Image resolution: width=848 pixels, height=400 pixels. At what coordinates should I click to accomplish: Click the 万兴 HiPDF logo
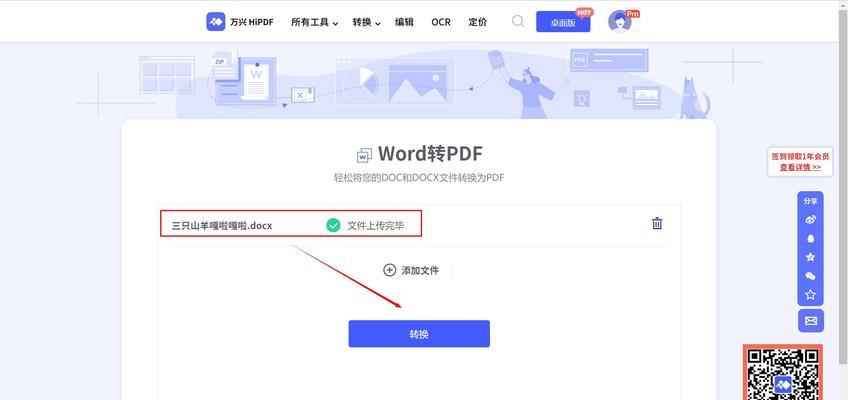pos(240,22)
